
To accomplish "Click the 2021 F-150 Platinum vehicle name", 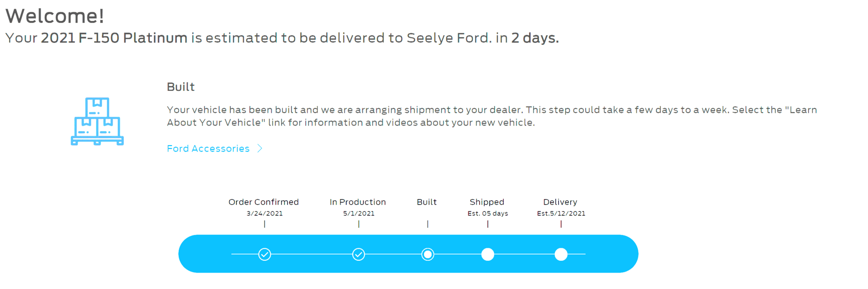I will point(114,38).
